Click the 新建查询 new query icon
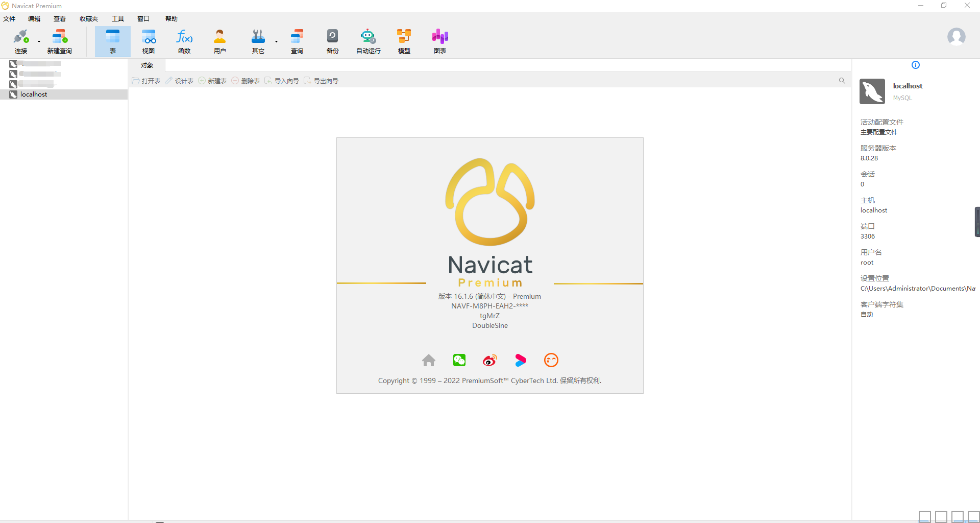 click(x=60, y=41)
